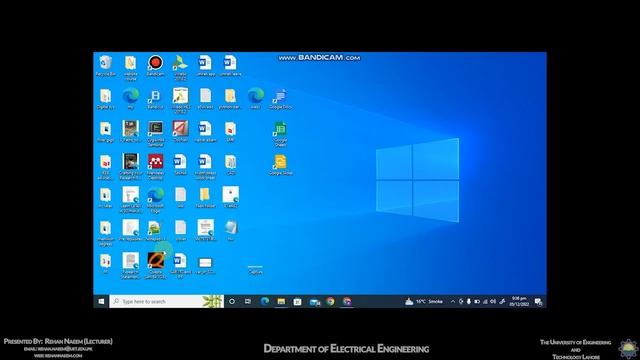This screenshot has width=640, height=360.
Task: Click the battery icon in the system tray
Action: (x=477, y=301)
